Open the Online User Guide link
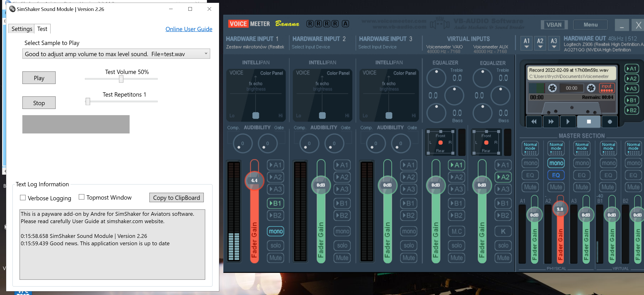Viewport: 644px width, 295px height. coord(189,29)
